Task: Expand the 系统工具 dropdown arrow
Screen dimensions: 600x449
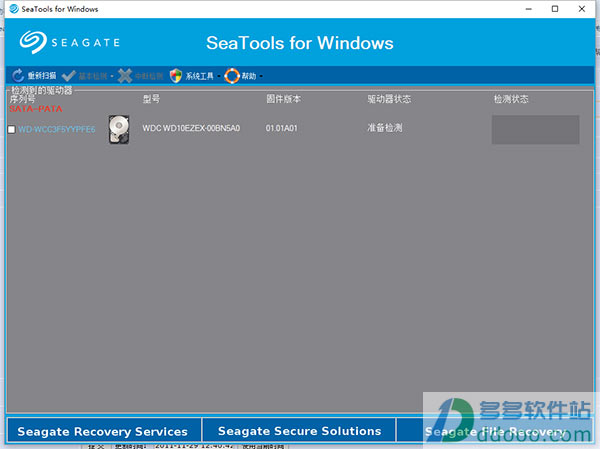Action: coord(219,76)
